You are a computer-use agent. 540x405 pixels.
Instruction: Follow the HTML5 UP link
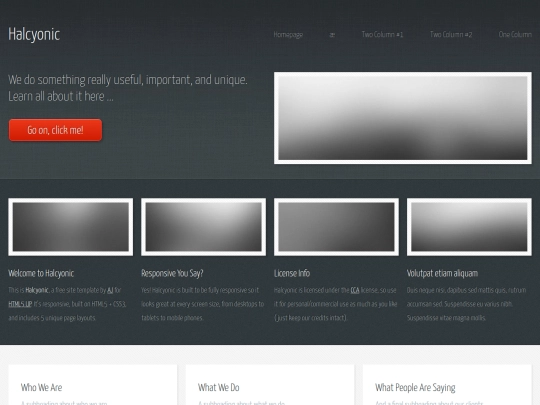(x=20, y=304)
